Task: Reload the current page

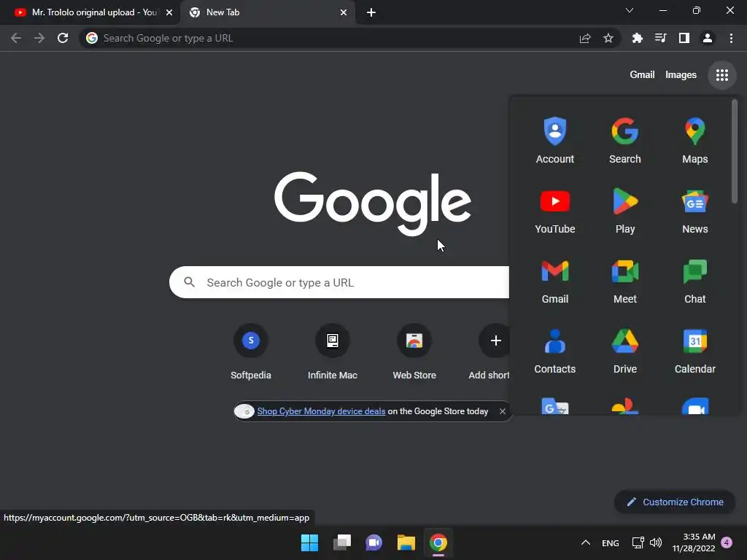Action: click(63, 38)
